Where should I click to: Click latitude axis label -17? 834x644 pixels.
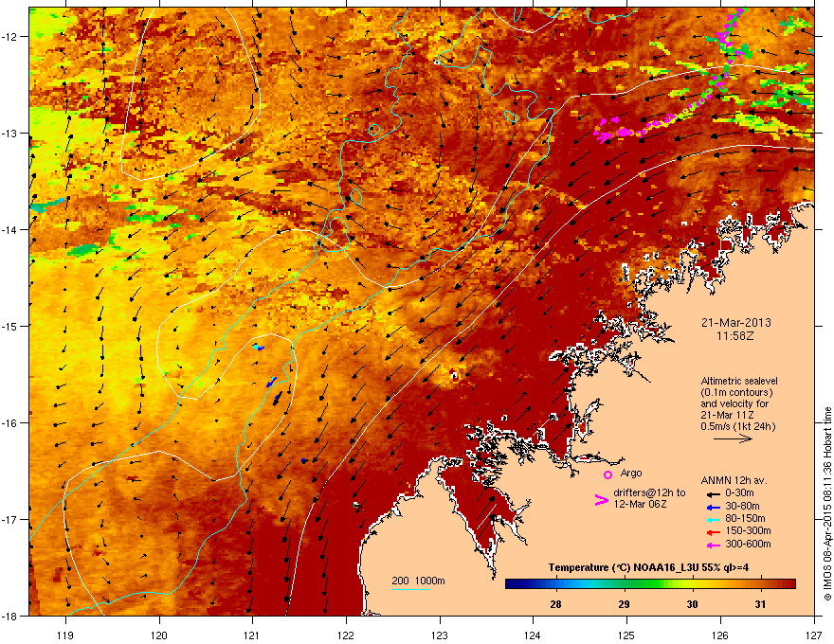[10, 520]
